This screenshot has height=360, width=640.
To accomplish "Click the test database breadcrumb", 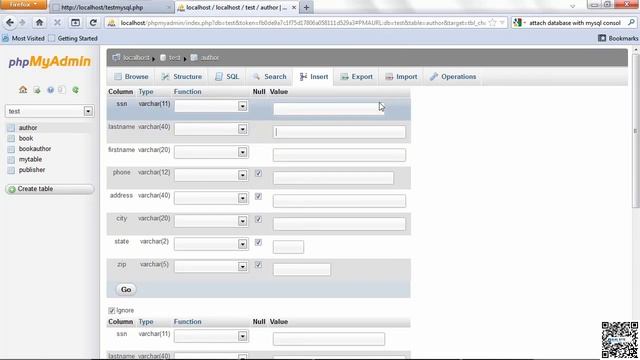I will [x=174, y=58].
